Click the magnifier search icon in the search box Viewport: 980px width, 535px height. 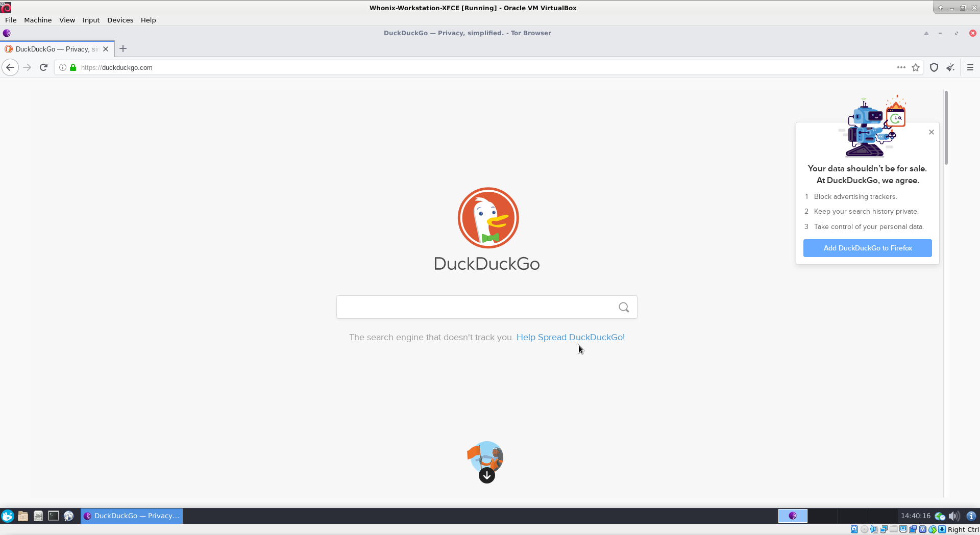pos(624,307)
